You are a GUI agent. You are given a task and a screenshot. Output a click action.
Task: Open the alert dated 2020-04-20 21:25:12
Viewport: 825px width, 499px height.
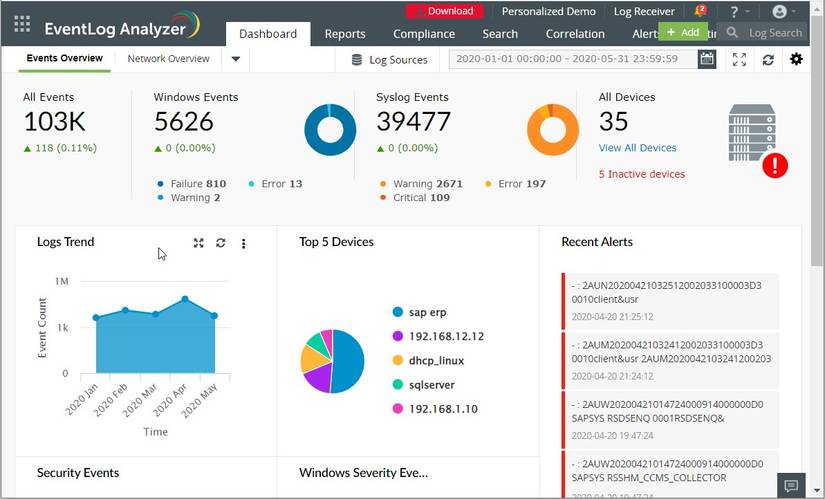tap(670, 301)
